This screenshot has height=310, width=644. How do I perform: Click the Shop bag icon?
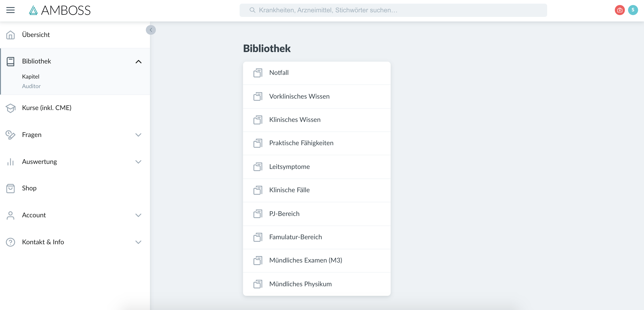pos(10,188)
